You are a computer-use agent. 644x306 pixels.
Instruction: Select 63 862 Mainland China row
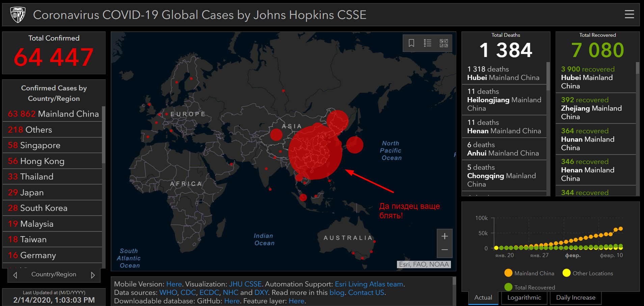pyautogui.click(x=52, y=114)
